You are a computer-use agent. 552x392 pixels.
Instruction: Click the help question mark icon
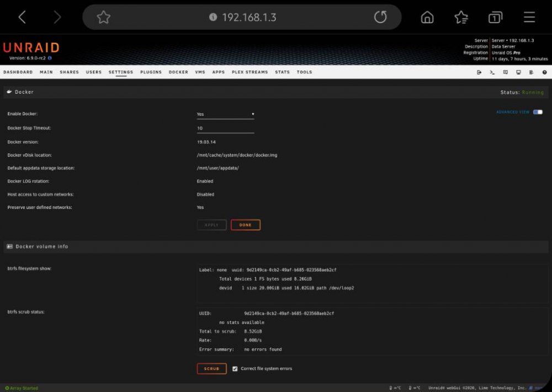tap(545, 72)
